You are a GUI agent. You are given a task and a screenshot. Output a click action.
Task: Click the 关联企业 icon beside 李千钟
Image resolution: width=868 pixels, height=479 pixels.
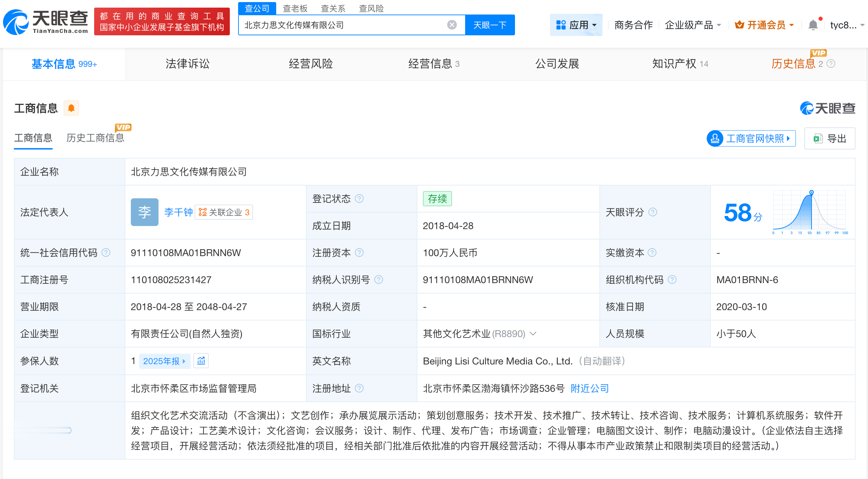[203, 212]
